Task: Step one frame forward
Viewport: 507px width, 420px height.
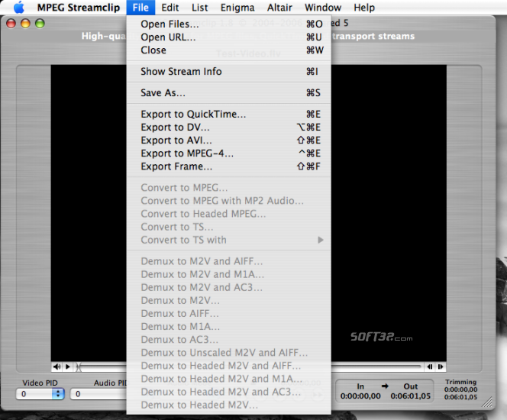Action: 441,367
